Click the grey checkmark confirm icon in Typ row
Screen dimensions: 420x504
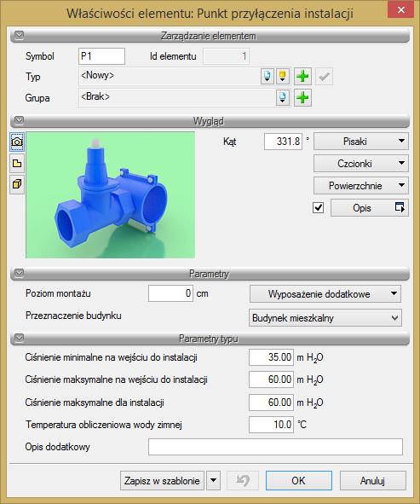coord(324,77)
